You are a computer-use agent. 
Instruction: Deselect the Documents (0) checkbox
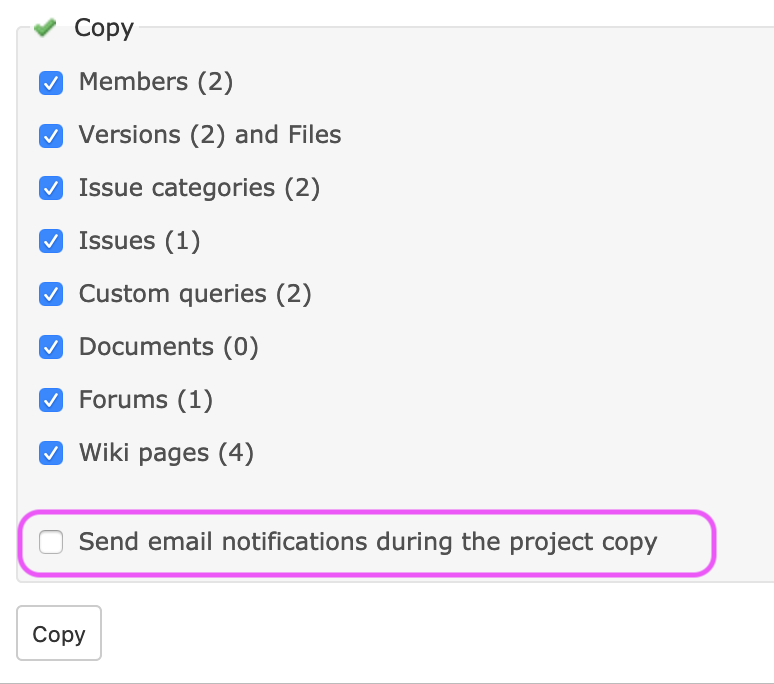pos(51,347)
